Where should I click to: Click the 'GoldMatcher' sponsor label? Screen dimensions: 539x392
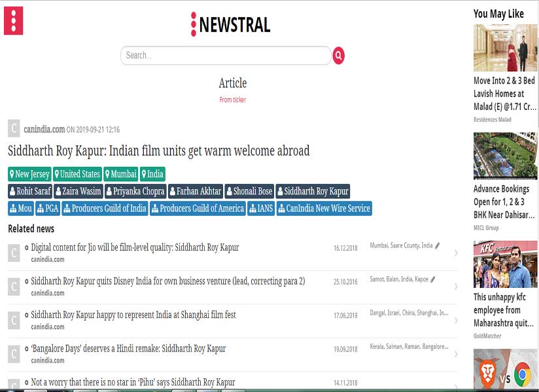[x=487, y=336]
